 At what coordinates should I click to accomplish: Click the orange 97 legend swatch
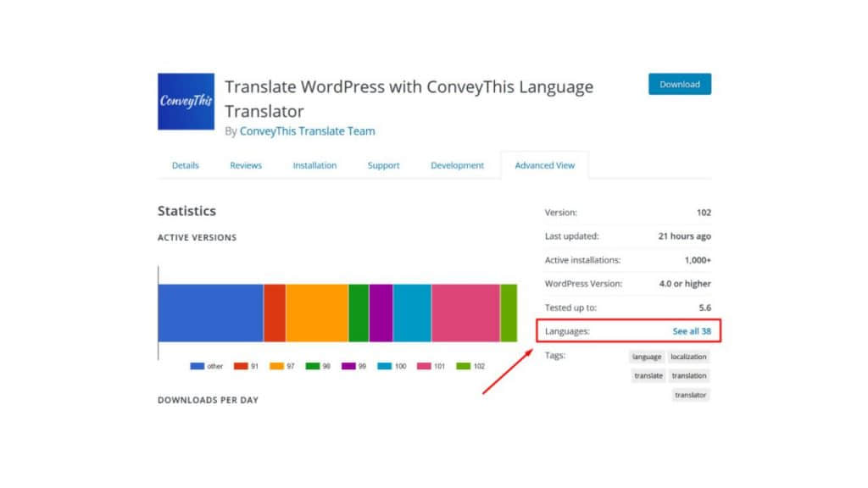[277, 366]
